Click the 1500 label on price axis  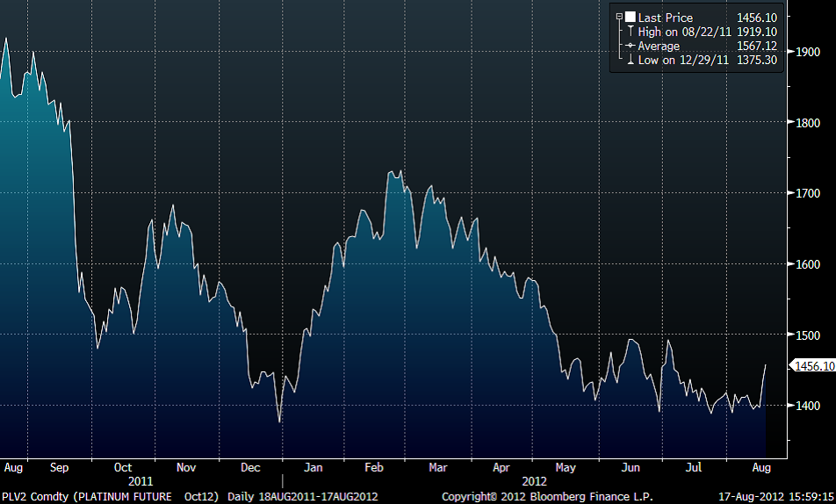pyautogui.click(x=810, y=335)
